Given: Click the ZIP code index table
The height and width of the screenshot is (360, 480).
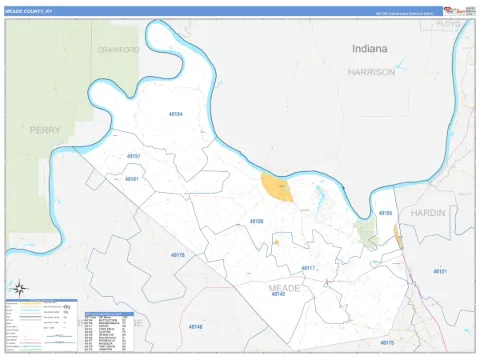Looking at the screenshot, I should [x=109, y=331].
